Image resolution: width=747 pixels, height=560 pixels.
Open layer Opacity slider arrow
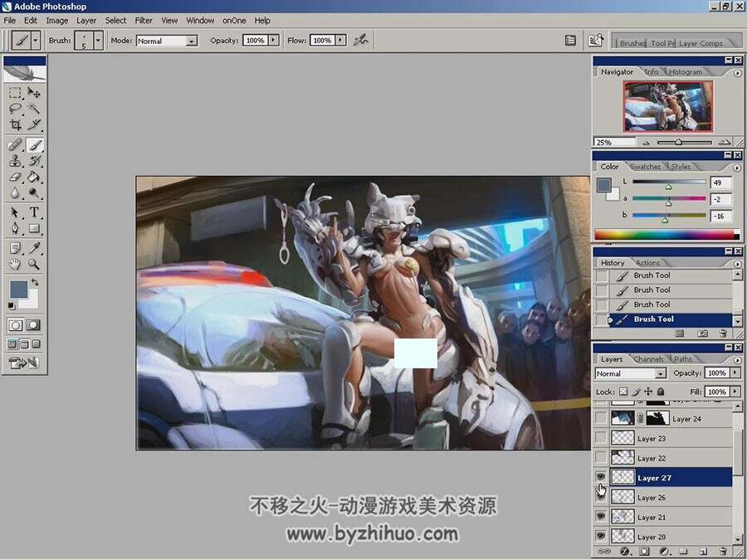point(735,373)
